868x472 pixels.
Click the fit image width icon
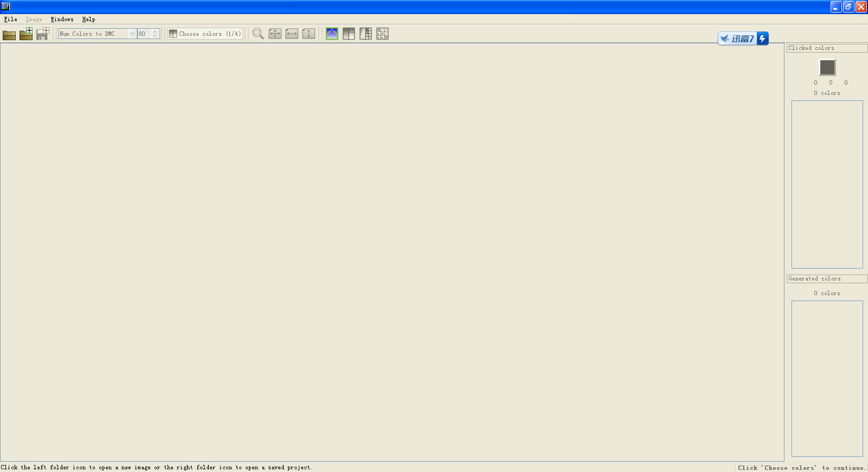pyautogui.click(x=292, y=34)
